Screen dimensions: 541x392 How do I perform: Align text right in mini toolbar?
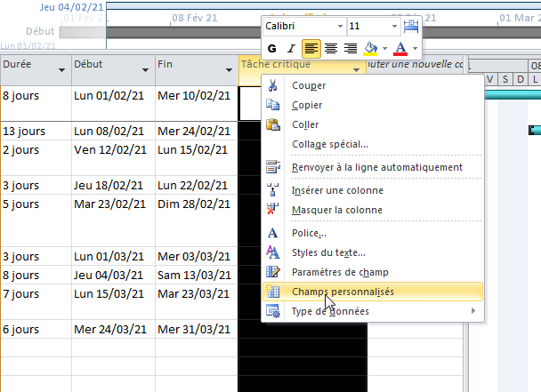[x=350, y=48]
